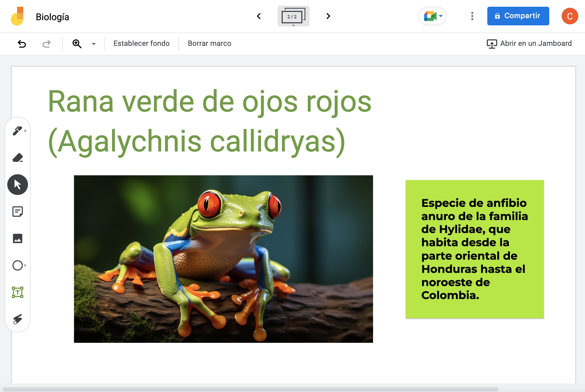Click the zoom magnifier icon
Image resolution: width=585 pixels, height=392 pixels.
click(77, 44)
